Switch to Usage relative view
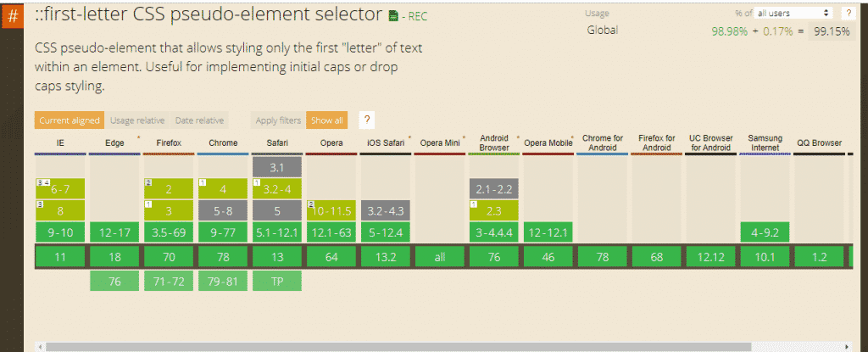The width and height of the screenshot is (868, 352). pyautogui.click(x=138, y=120)
